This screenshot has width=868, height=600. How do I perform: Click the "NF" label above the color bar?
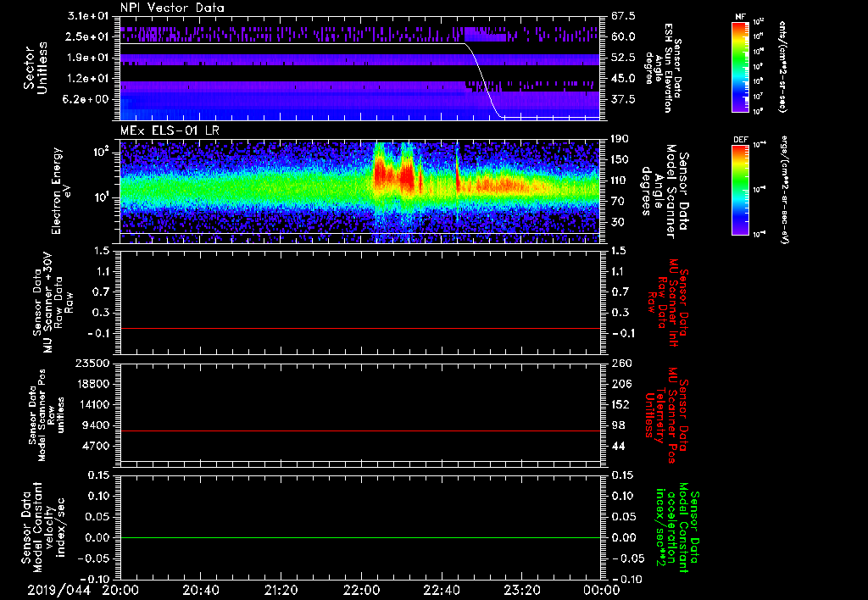pos(740,17)
